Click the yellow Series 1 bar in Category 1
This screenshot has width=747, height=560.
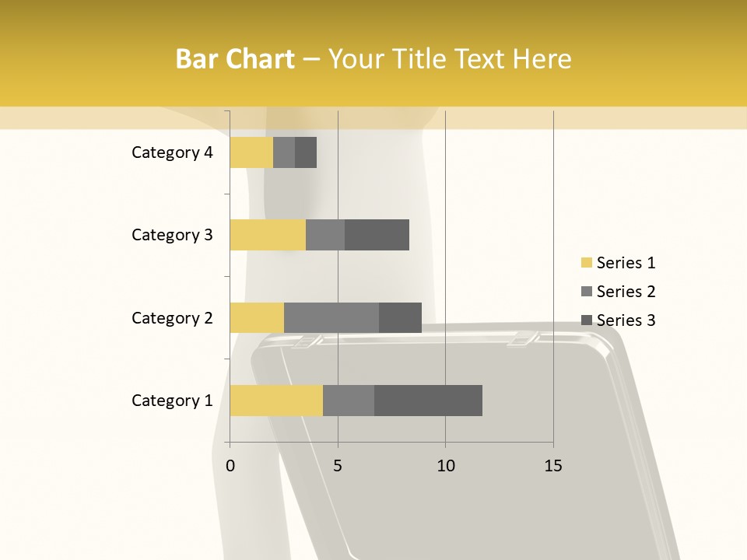276,401
